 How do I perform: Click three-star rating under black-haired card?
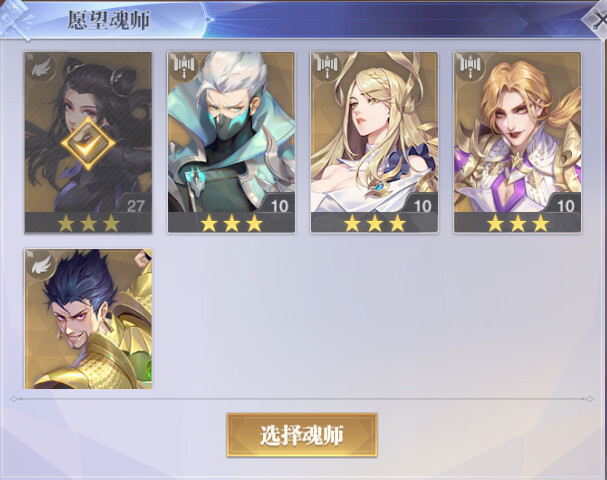pos(88,223)
